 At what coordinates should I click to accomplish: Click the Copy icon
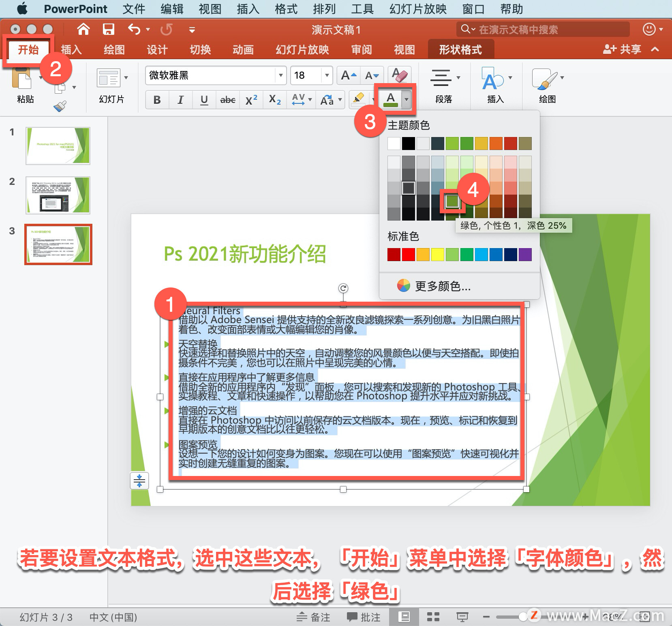[x=60, y=87]
